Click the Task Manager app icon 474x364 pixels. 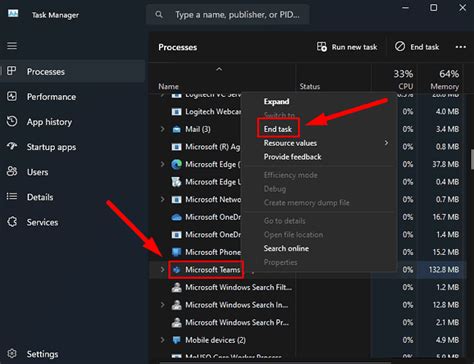(13, 14)
